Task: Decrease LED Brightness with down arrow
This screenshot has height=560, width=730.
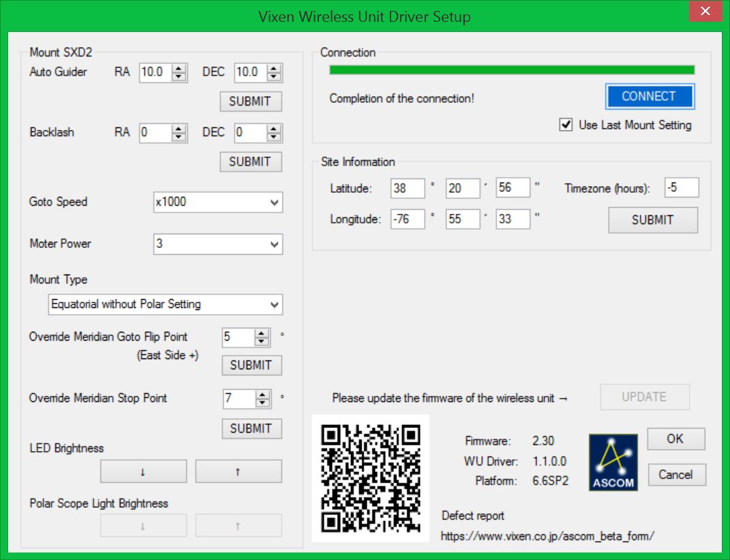Action: point(143,471)
